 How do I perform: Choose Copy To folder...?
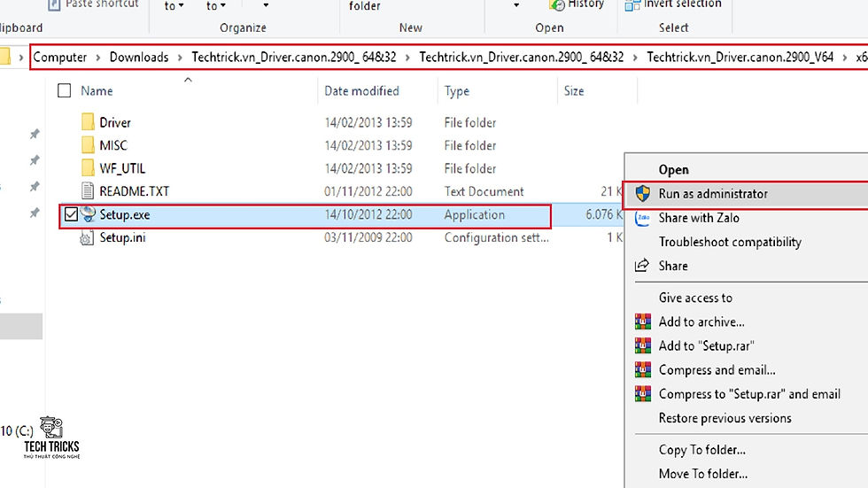[x=701, y=450]
